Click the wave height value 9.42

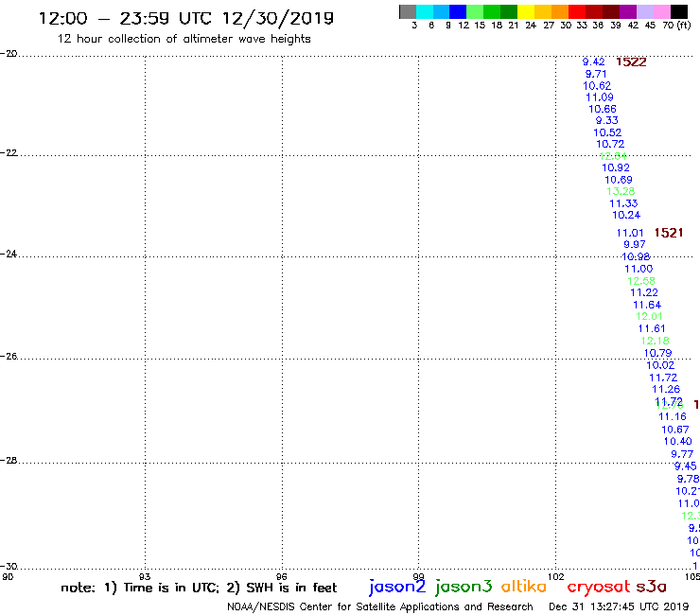594,61
